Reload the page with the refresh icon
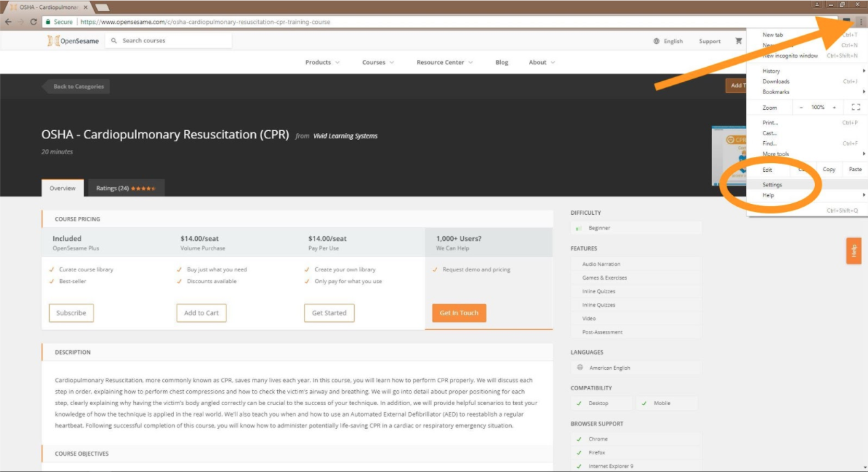 33,22
